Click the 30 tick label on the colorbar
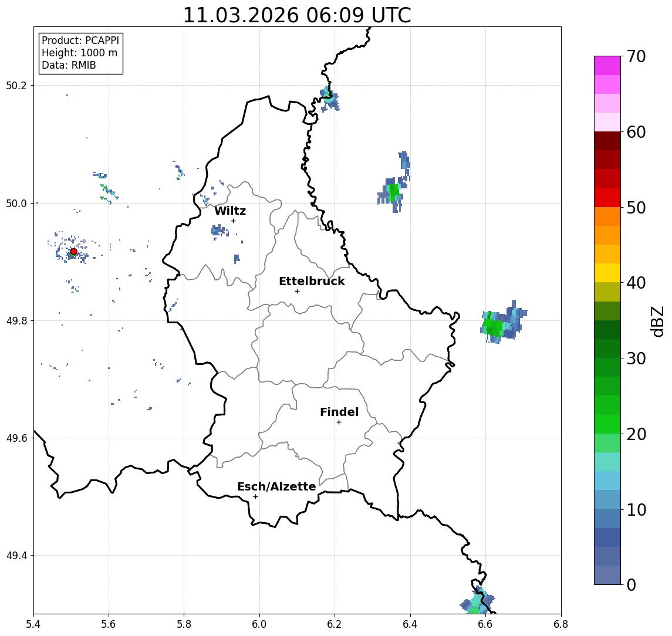672x636 pixels. point(636,358)
